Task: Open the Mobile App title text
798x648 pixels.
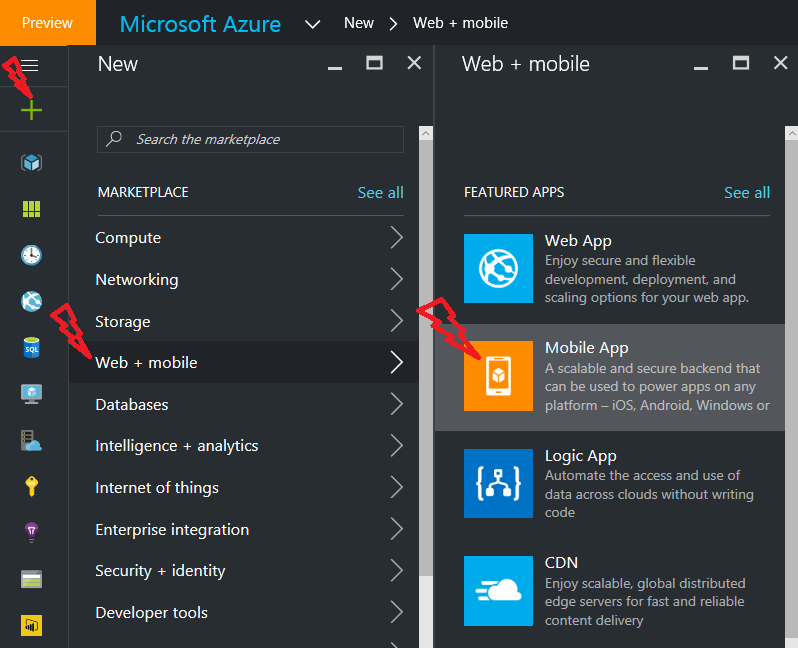Action: pyautogui.click(x=586, y=348)
